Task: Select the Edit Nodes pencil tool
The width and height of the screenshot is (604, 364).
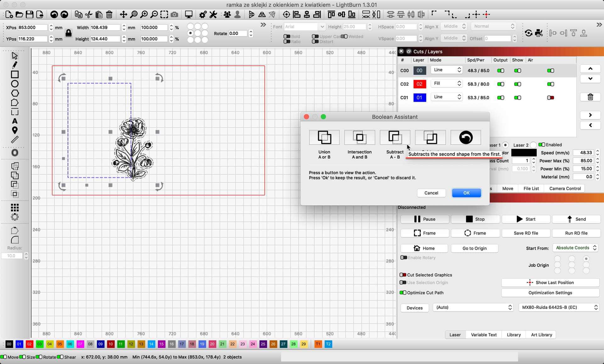Action: 14,65
